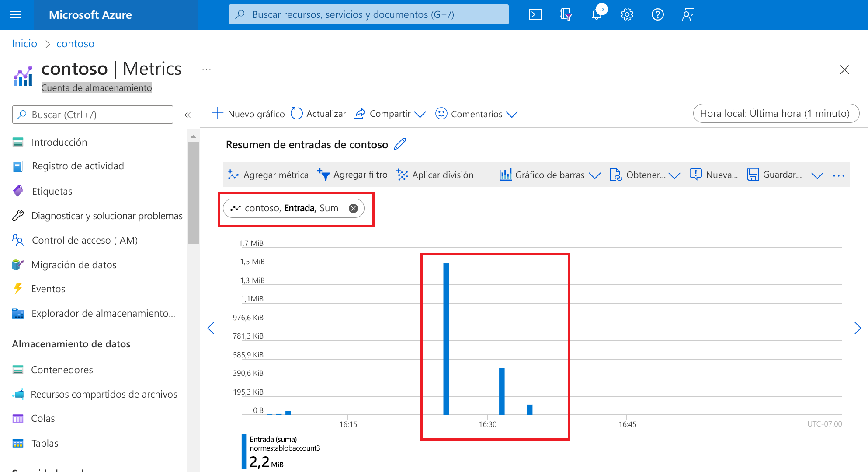Open the more options ellipsis beside Metrics title
The width and height of the screenshot is (868, 472).
[x=207, y=70]
